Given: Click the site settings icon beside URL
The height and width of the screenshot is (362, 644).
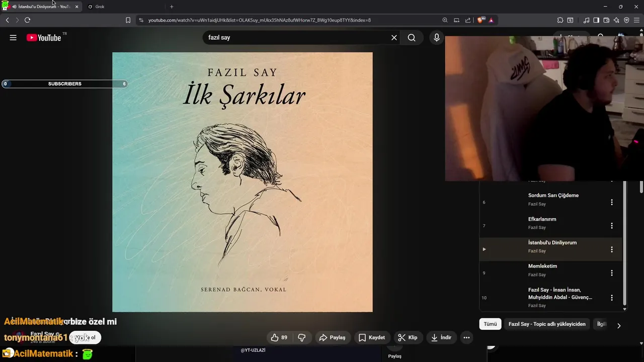Looking at the screenshot, I should [x=141, y=20].
